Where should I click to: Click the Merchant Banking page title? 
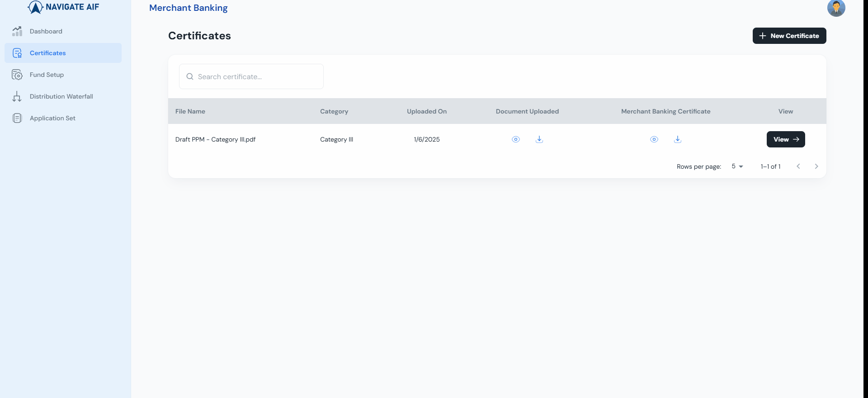[189, 8]
